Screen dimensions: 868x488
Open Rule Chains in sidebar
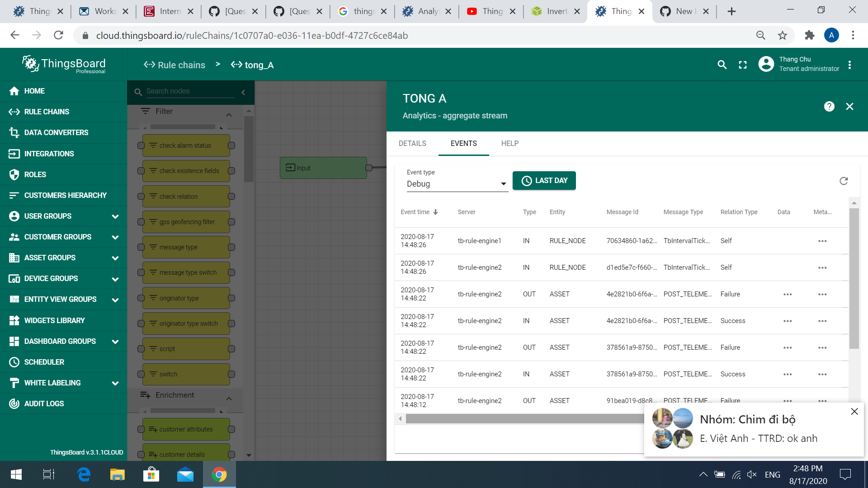63,112
